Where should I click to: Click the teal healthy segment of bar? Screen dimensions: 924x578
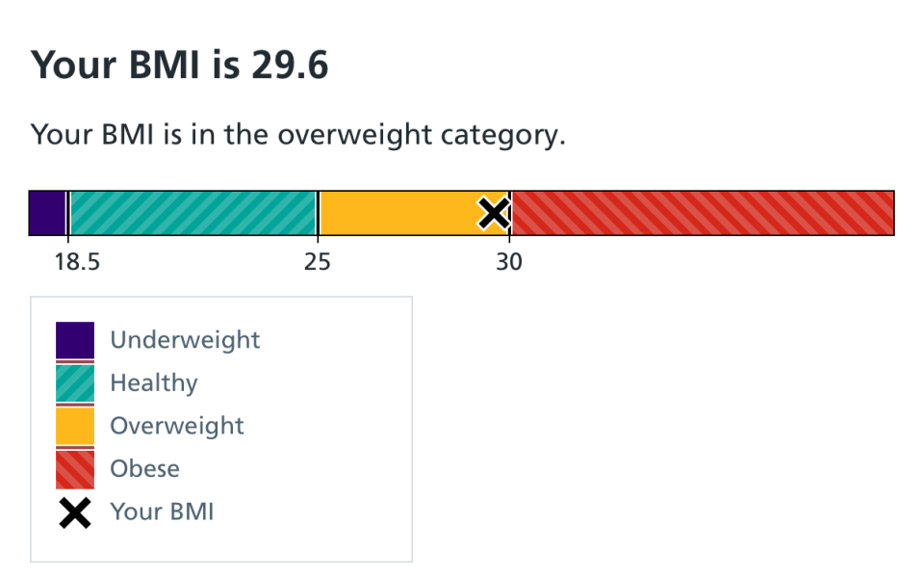192,213
